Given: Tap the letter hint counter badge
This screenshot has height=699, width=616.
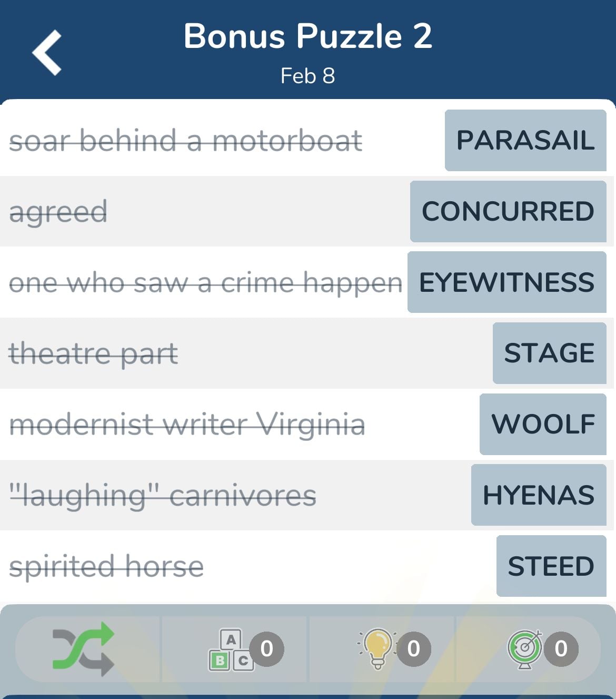Looking at the screenshot, I should click(x=266, y=649).
